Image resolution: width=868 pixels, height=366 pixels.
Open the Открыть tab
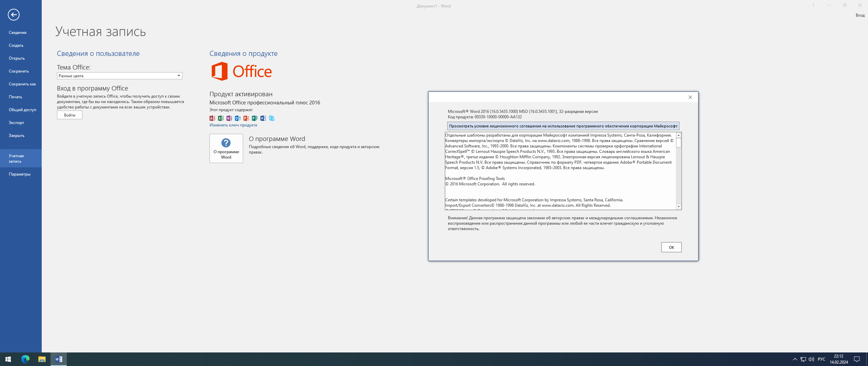(x=17, y=58)
